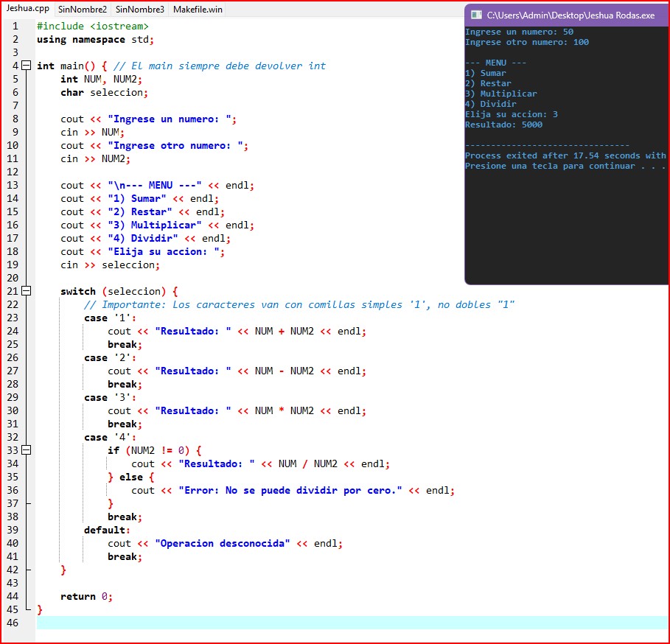Viewport: 670px width, 644px height.
Task: Click the "default:" case label
Action: click(107, 530)
